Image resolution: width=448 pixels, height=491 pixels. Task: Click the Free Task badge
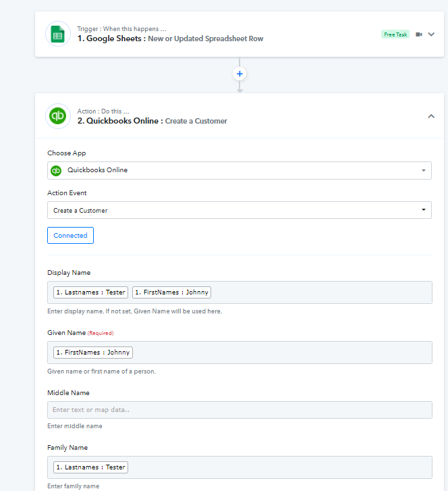[x=395, y=34]
